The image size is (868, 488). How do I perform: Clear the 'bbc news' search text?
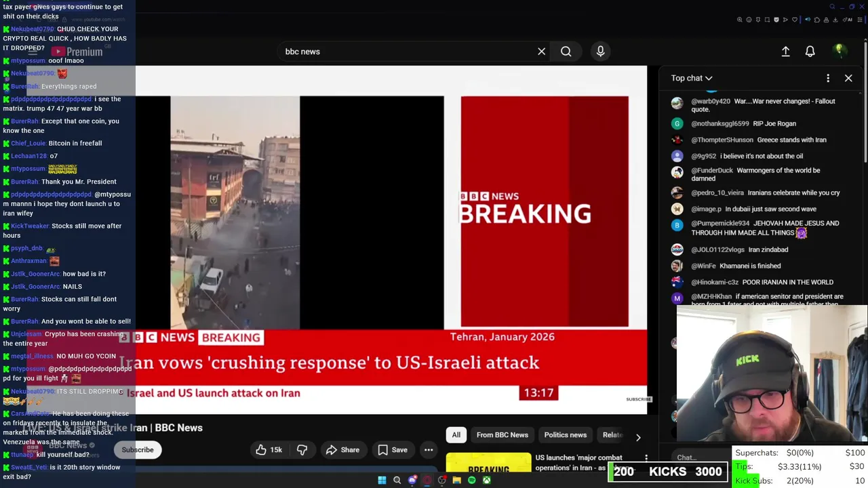541,52
